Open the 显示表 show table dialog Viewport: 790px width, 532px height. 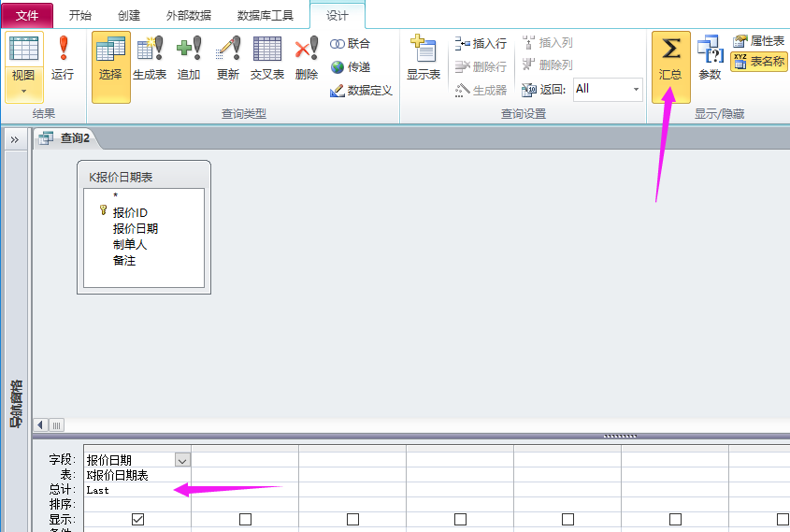pyautogui.click(x=424, y=58)
